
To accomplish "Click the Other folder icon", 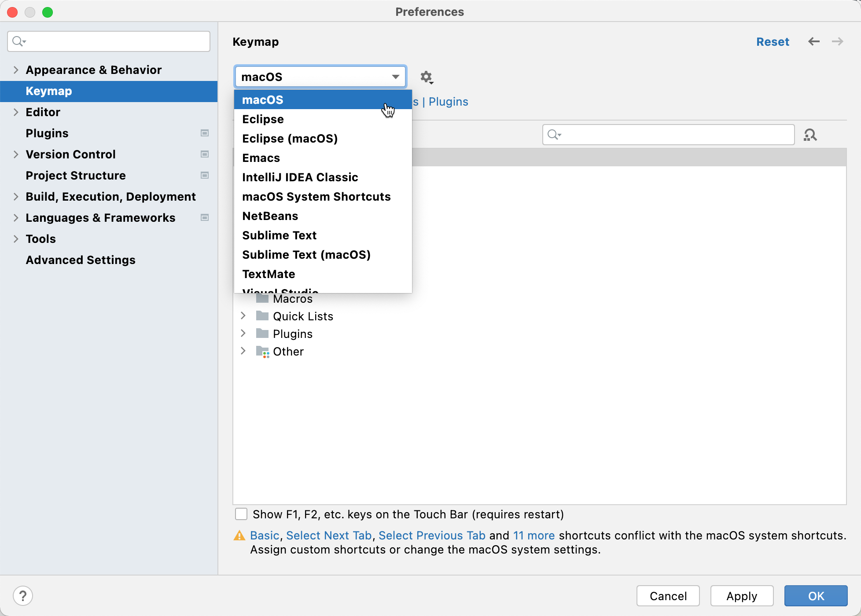I will [263, 351].
